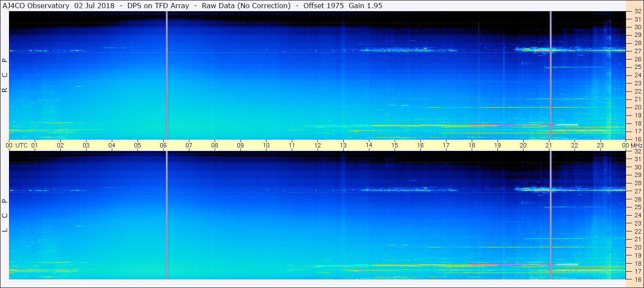The width and height of the screenshot is (644, 288).
Task: Click the 30 MHz tick in the LCP panel
Action: click(638, 167)
